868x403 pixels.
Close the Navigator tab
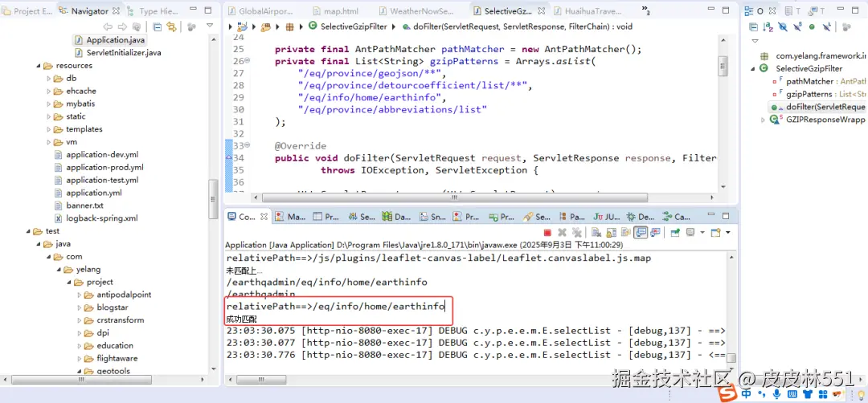[x=116, y=10]
